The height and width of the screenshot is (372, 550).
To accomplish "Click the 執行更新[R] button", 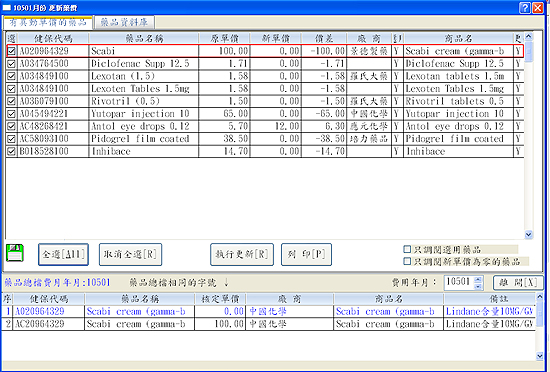I will click(x=242, y=254).
